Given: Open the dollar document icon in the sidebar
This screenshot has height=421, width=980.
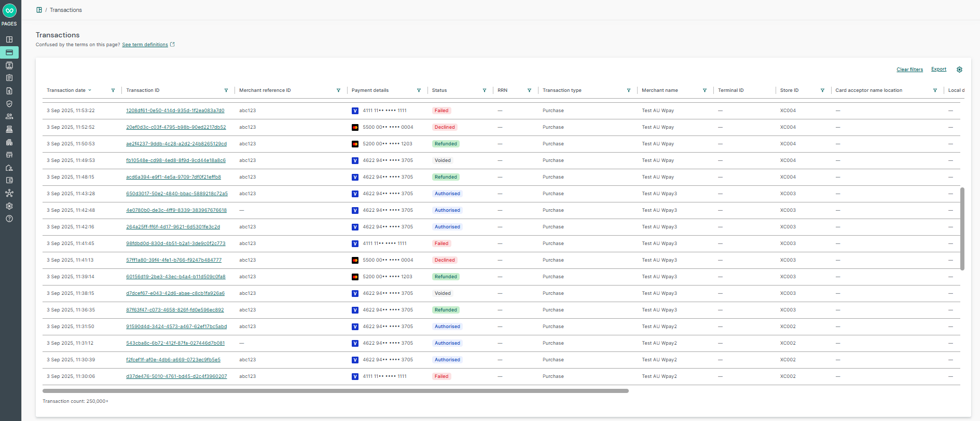Looking at the screenshot, I should pos(9,91).
